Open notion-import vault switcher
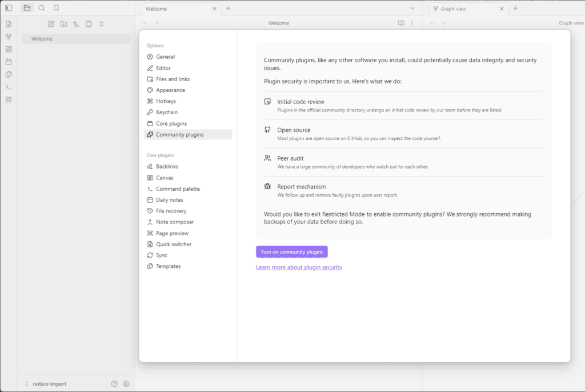Image resolution: width=585 pixels, height=392 pixels. 46,384
